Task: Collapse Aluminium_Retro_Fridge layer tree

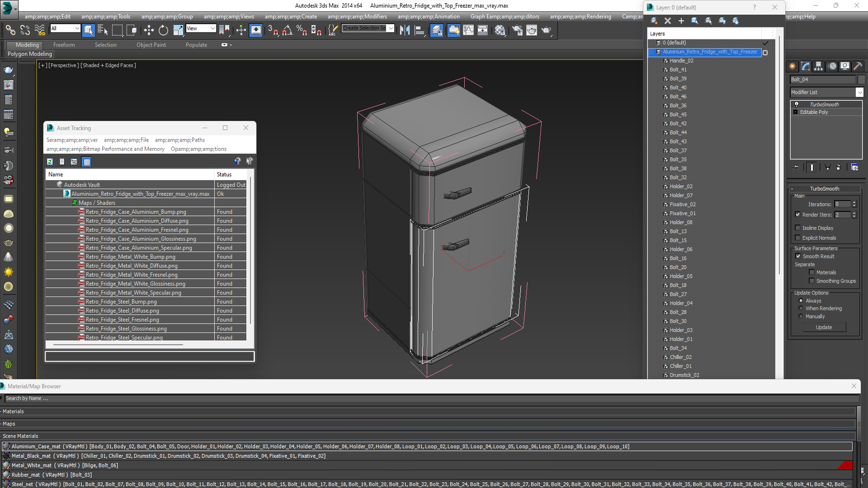Action: click(651, 52)
